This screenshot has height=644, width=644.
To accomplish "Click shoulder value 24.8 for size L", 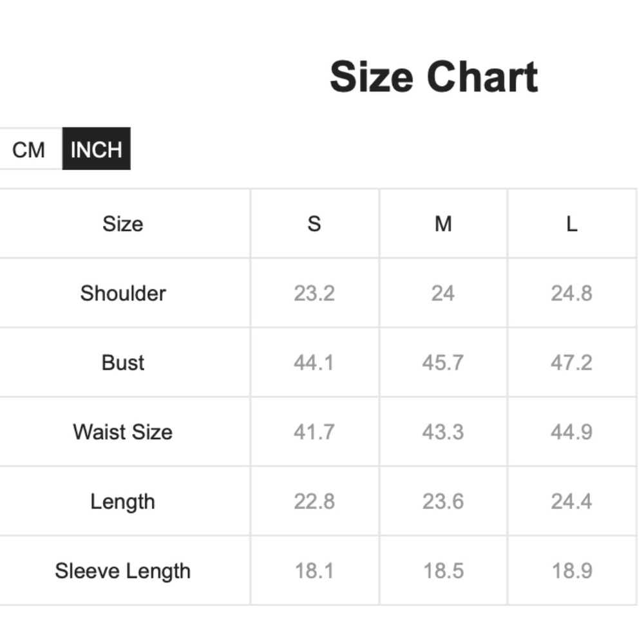I will [571, 293].
